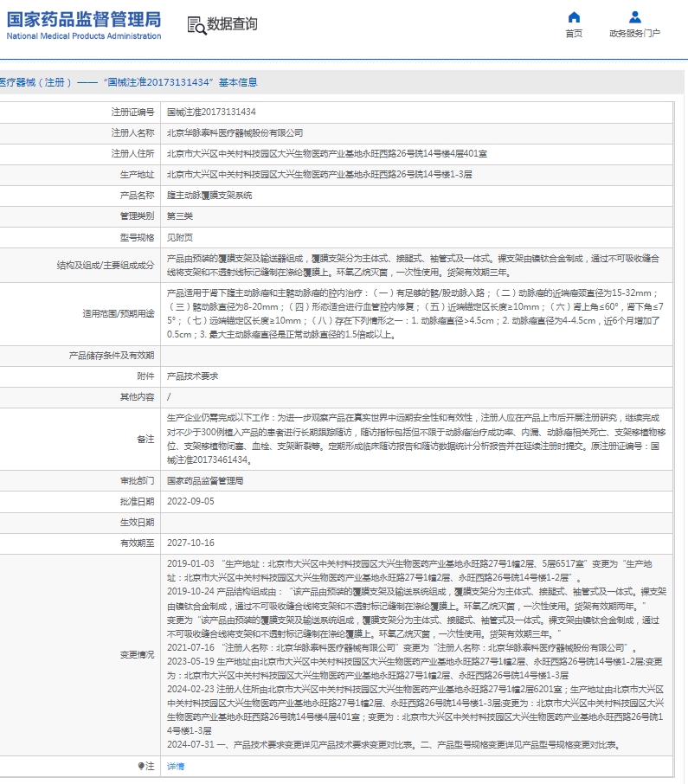The image size is (688, 784).
Task: Click the 数据查询 heading text
Action: click(232, 24)
